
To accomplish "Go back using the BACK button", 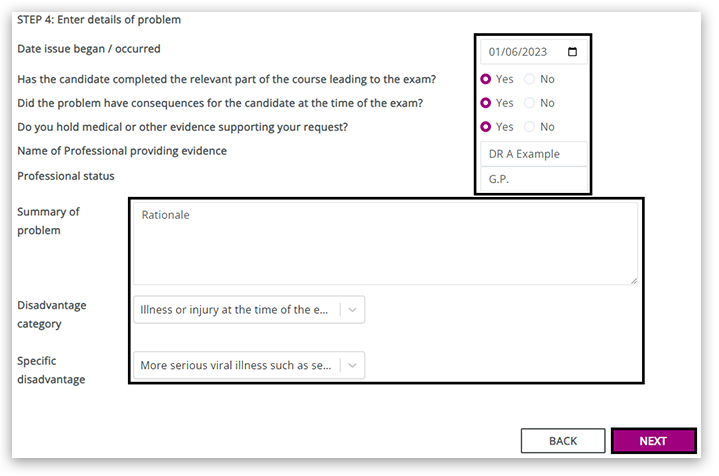I will pos(563,441).
